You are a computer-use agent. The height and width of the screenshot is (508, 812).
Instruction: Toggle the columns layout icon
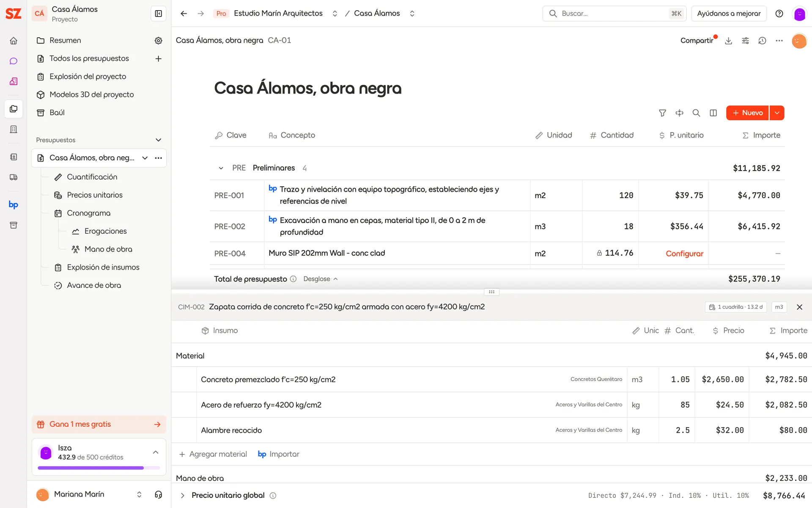pos(713,113)
